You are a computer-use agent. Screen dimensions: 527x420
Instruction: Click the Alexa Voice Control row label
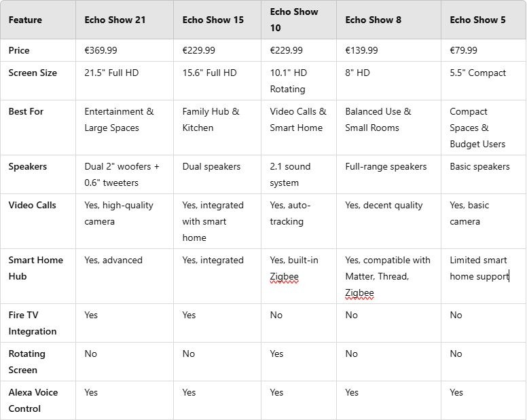33,400
